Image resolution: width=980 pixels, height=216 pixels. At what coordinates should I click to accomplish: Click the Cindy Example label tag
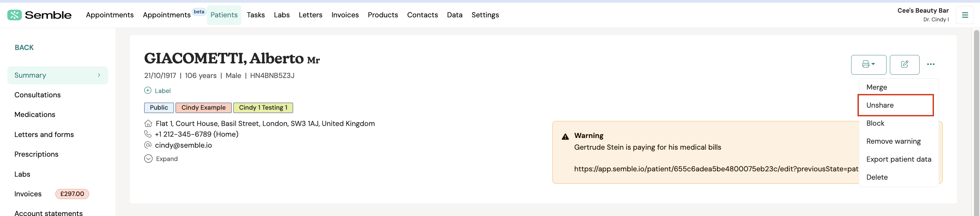(204, 108)
